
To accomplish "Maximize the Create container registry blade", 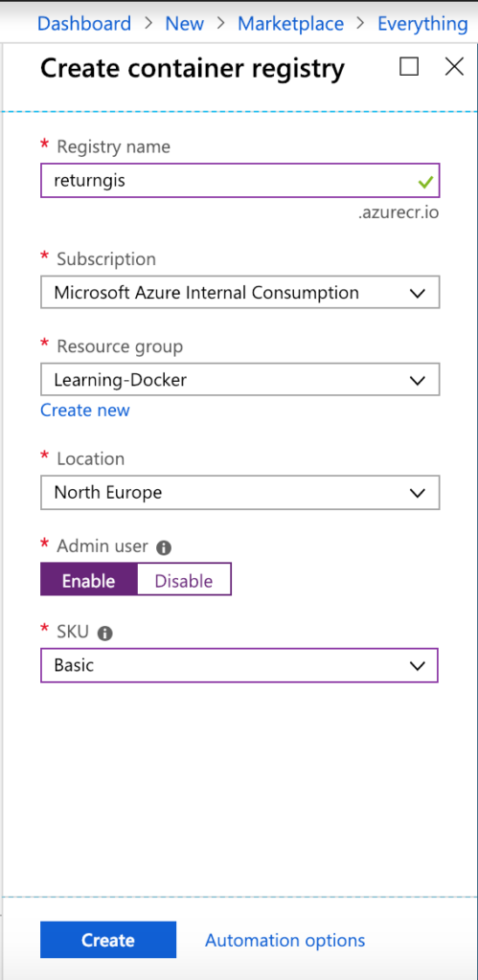I will [x=409, y=66].
